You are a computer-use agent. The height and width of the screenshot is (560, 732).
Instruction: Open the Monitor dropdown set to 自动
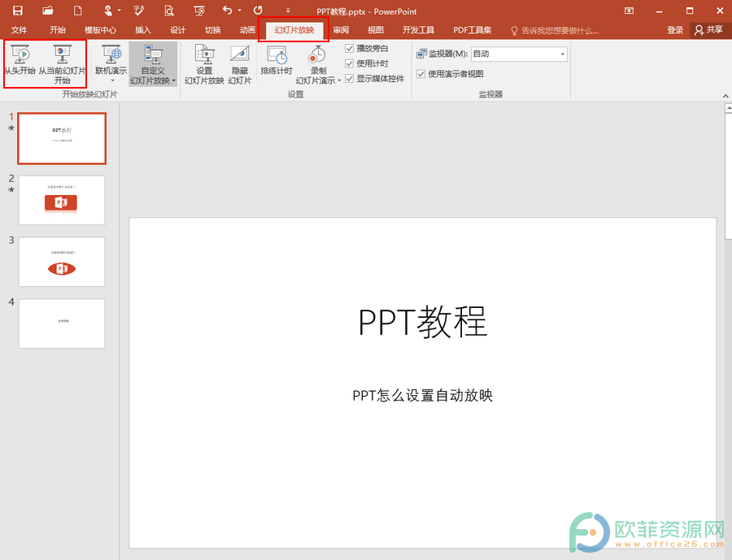tap(519, 54)
